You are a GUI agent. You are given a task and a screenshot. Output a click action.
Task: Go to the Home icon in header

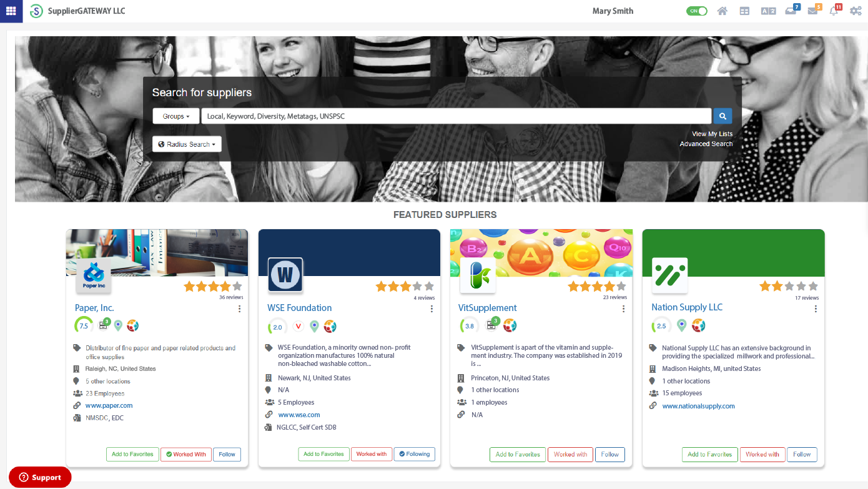pos(723,11)
